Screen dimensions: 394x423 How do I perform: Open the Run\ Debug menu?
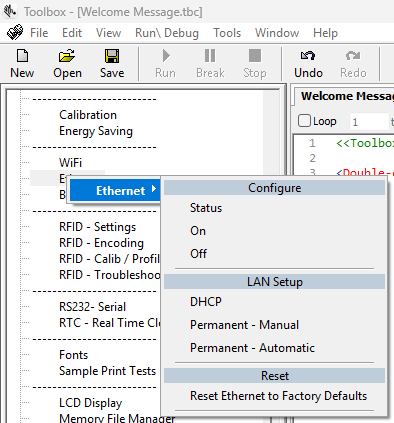[x=167, y=33]
